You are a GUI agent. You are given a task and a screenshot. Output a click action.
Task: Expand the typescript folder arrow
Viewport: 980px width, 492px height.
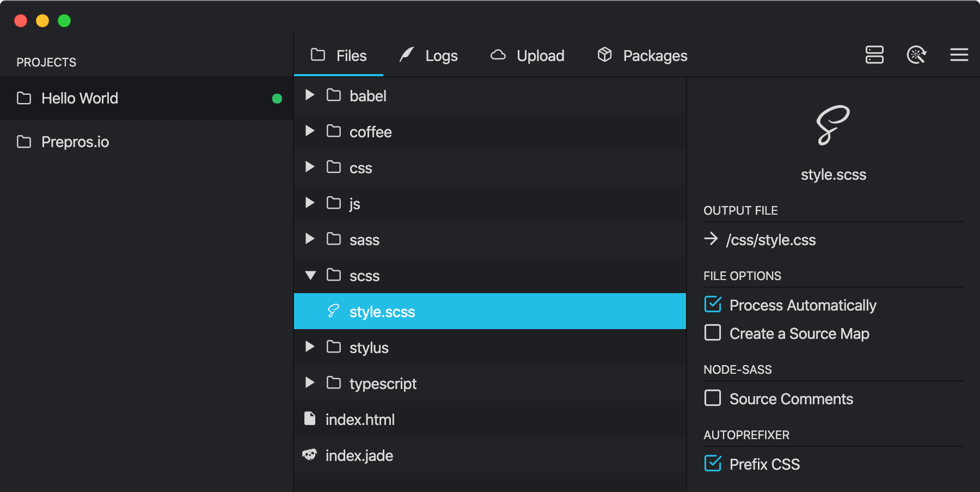pos(310,383)
